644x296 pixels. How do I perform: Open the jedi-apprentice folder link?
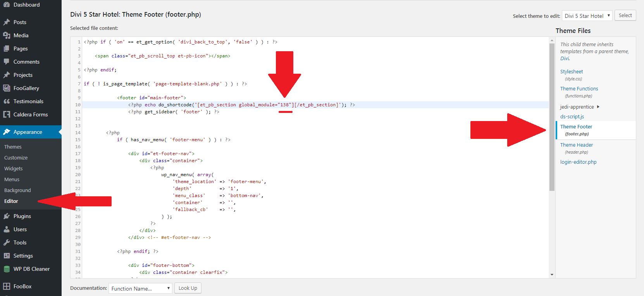pos(577,107)
